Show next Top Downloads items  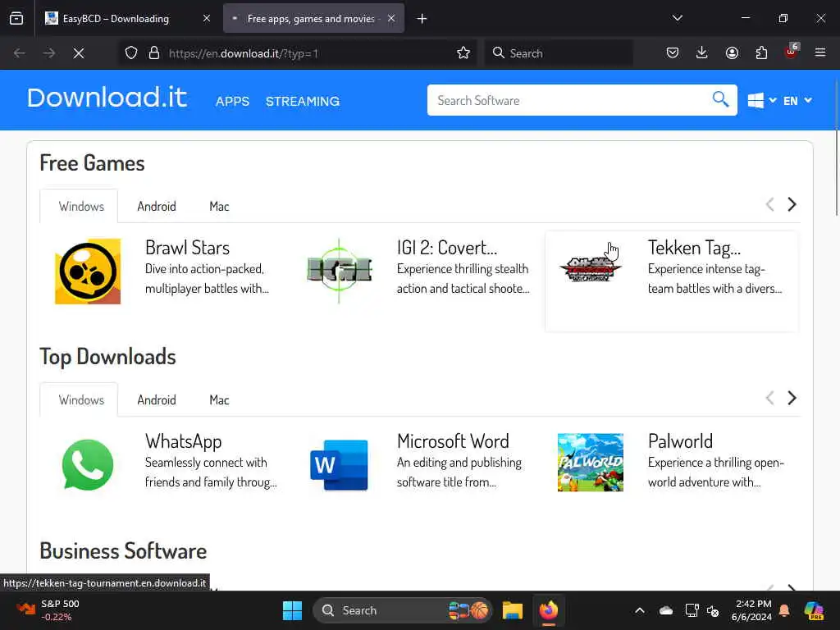click(792, 398)
